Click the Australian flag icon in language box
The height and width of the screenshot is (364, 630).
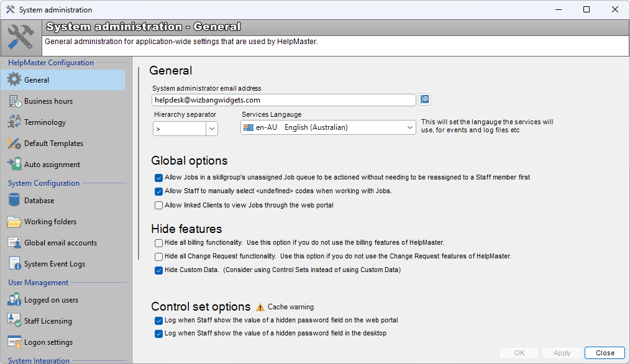[249, 127]
